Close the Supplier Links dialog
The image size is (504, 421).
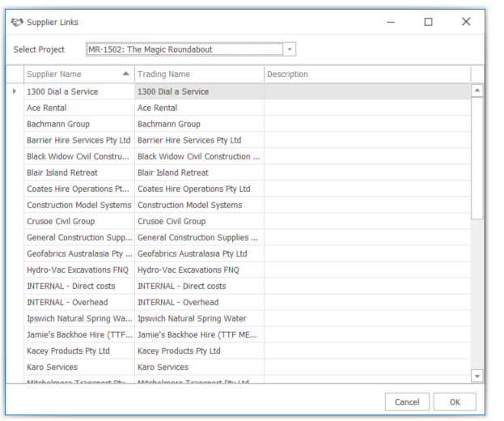(x=466, y=22)
